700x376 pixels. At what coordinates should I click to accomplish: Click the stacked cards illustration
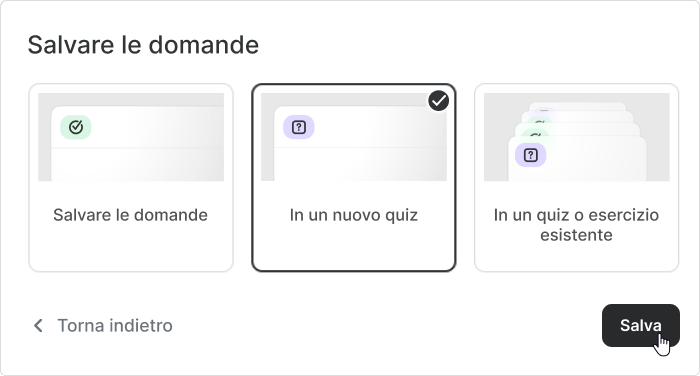point(576,137)
